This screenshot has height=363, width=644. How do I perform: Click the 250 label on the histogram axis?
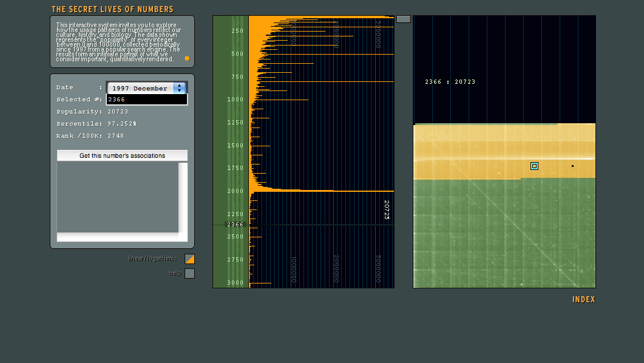coord(237,31)
